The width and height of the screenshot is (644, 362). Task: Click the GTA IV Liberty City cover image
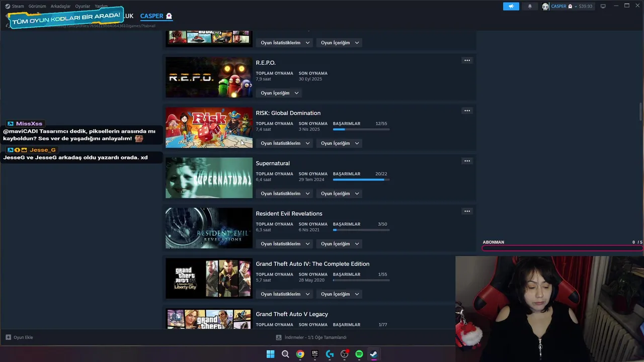[209, 279]
